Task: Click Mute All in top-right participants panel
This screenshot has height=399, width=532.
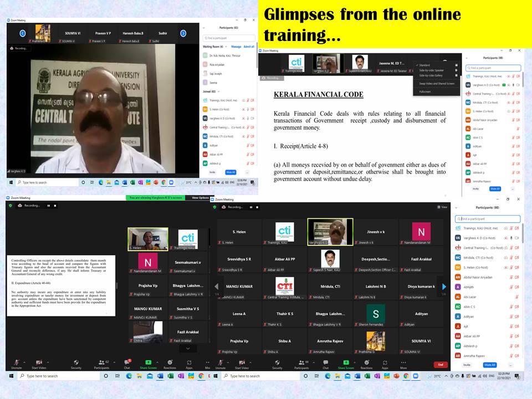Action: coord(495,188)
